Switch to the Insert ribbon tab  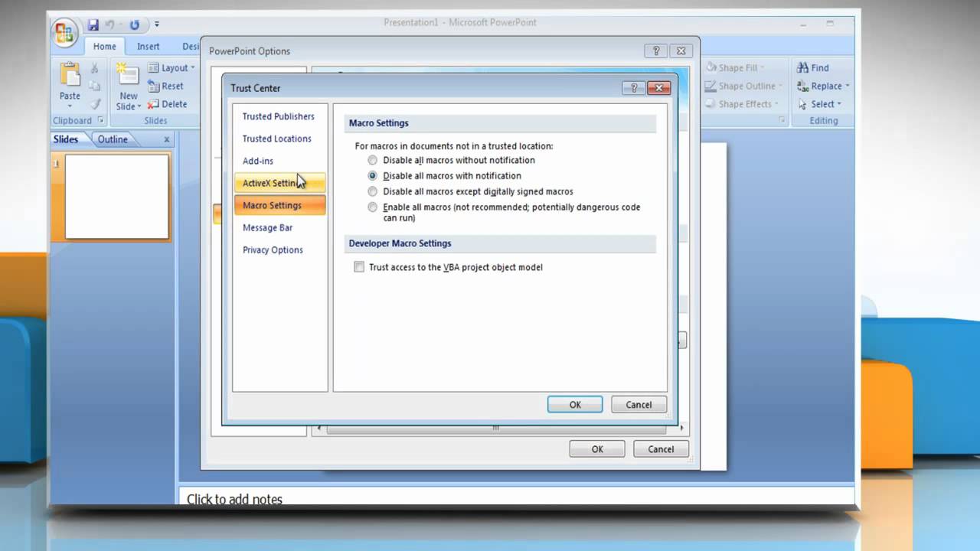[149, 46]
